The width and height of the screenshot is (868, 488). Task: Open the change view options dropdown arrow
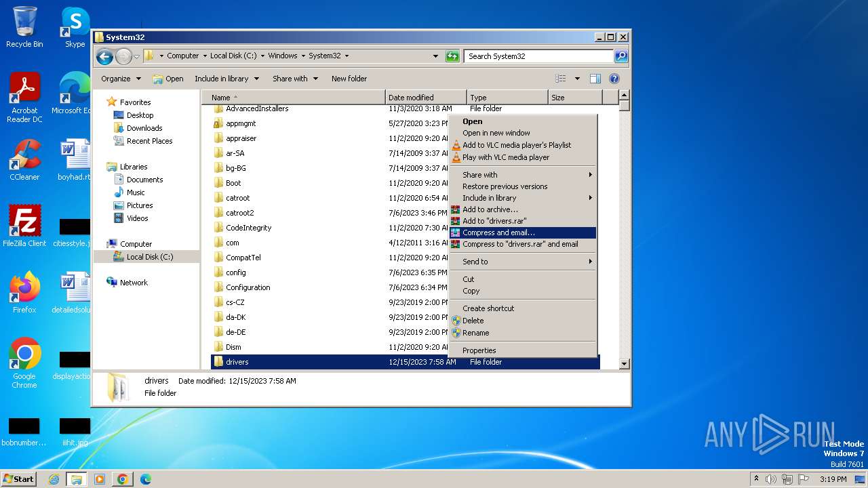[x=577, y=79]
